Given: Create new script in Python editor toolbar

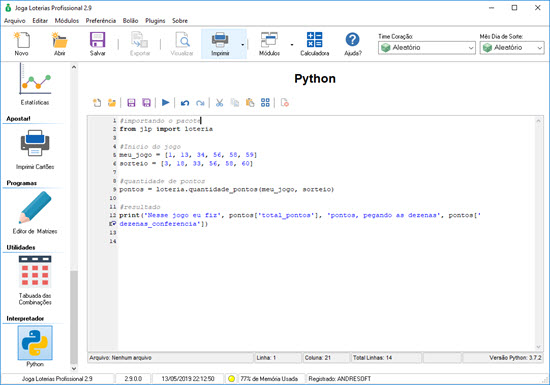Looking at the screenshot, I should (97, 103).
